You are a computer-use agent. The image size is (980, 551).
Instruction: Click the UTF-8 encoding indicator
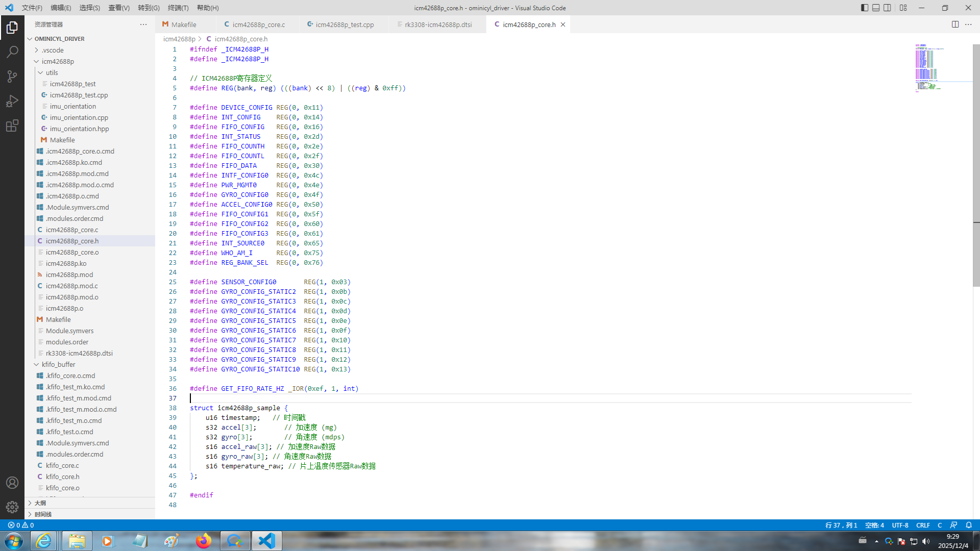click(900, 525)
